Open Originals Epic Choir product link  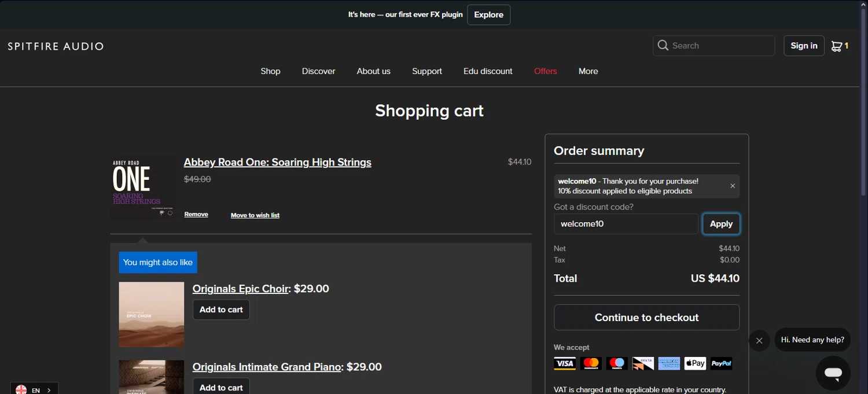pyautogui.click(x=241, y=289)
